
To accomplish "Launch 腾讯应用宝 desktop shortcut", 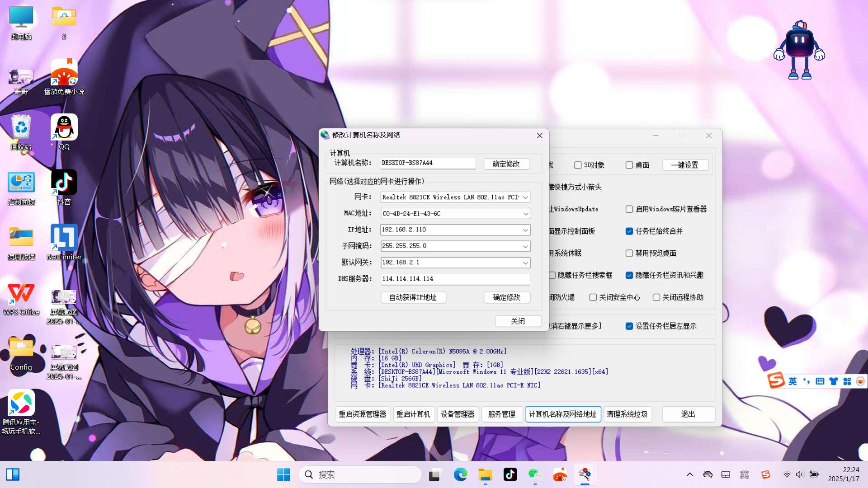I will coord(21,412).
